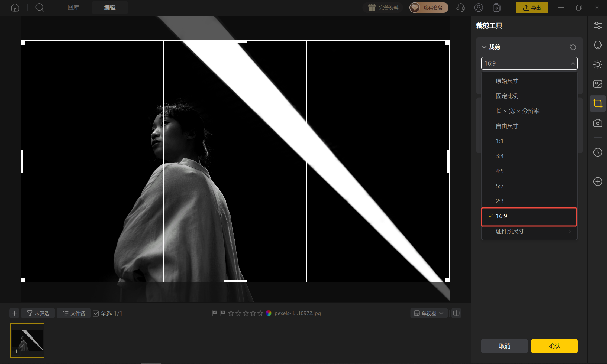The image size is (607, 364).
Task: Choose the 1:1 ratio option
Action: (x=529, y=141)
